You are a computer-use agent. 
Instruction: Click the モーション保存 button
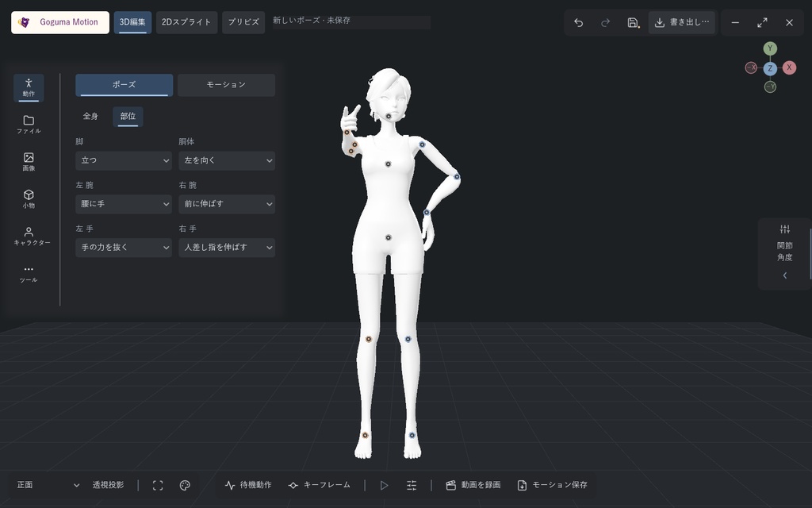(552, 485)
